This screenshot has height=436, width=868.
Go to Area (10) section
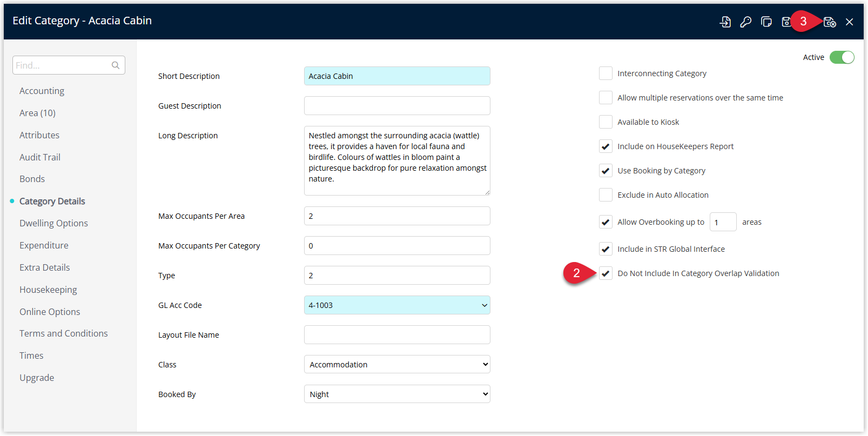[x=37, y=113]
